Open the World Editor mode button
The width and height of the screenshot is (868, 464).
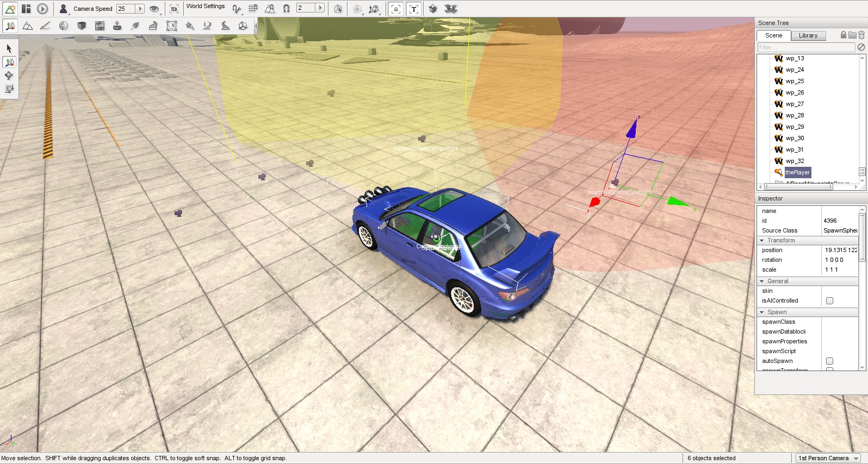pyautogui.click(x=10, y=9)
